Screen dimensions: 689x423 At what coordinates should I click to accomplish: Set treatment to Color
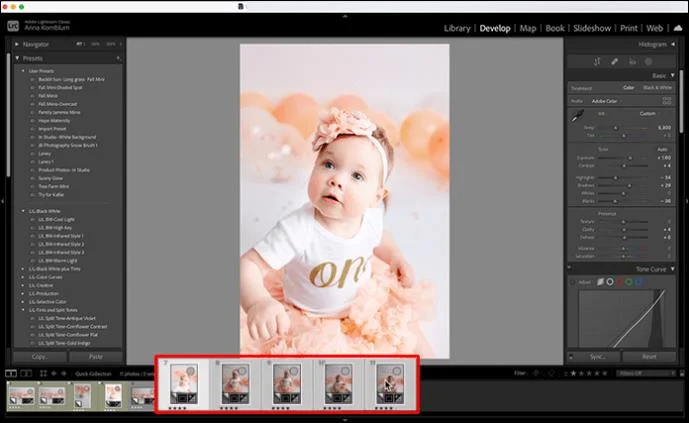coord(629,88)
